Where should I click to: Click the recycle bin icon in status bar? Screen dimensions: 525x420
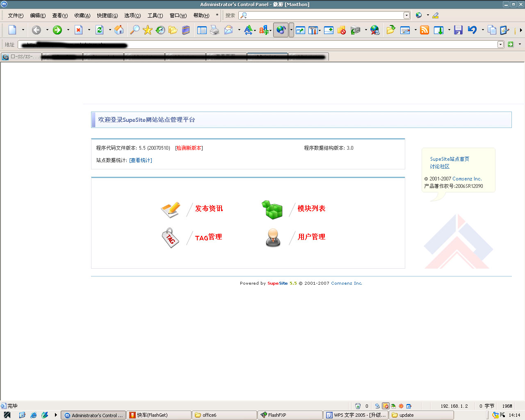358,406
